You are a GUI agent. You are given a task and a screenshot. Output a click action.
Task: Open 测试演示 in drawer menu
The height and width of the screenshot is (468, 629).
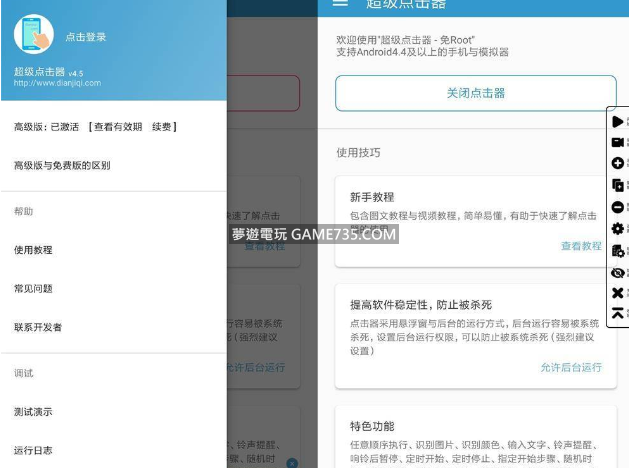pyautogui.click(x=33, y=412)
